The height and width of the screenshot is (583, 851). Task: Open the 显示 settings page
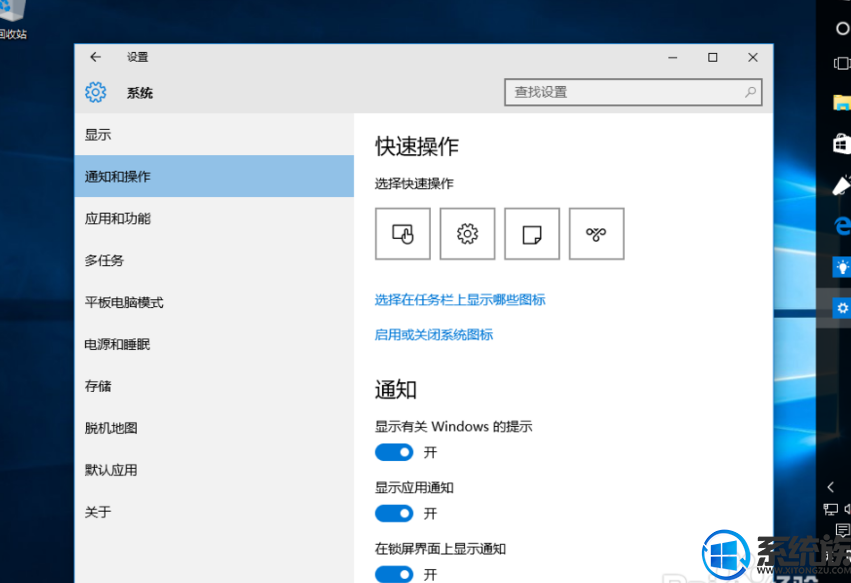[x=214, y=135]
